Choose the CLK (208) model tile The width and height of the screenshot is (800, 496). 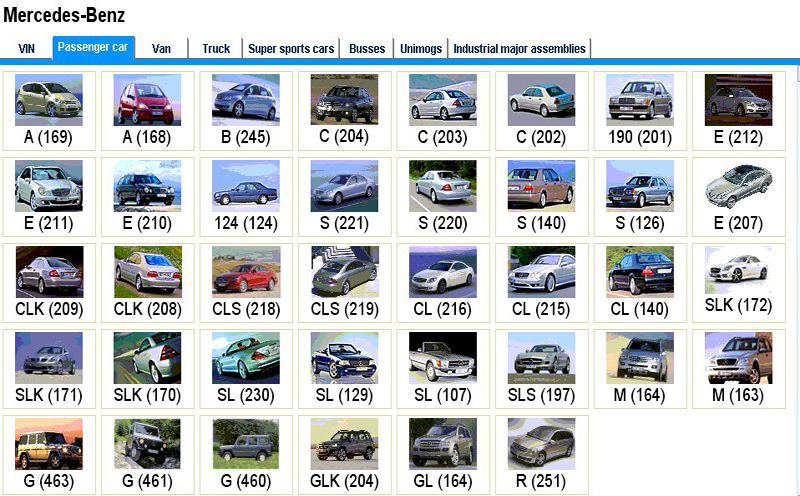click(147, 283)
